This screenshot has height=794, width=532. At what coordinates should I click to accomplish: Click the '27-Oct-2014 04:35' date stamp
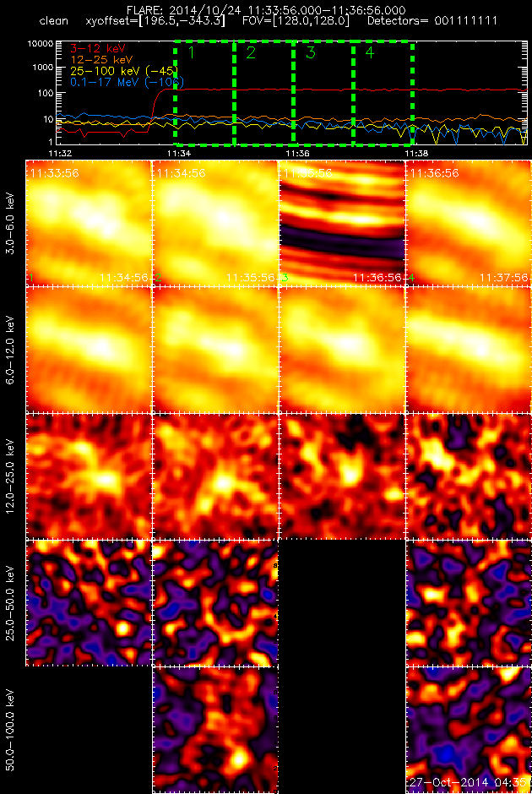(x=470, y=782)
